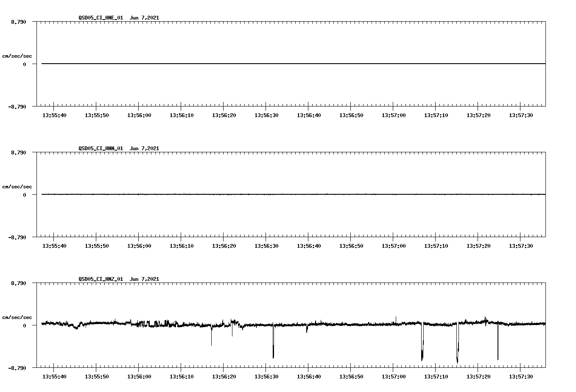Click the QSD05_CI_HNZ_01 plot title
Image resolution: width=576 pixels, height=392 pixels.
pyautogui.click(x=101, y=279)
